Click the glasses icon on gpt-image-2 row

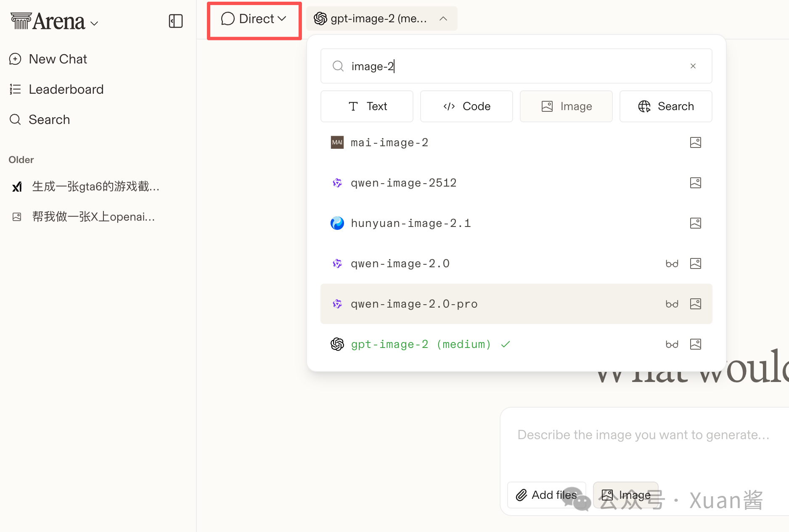pos(672,344)
